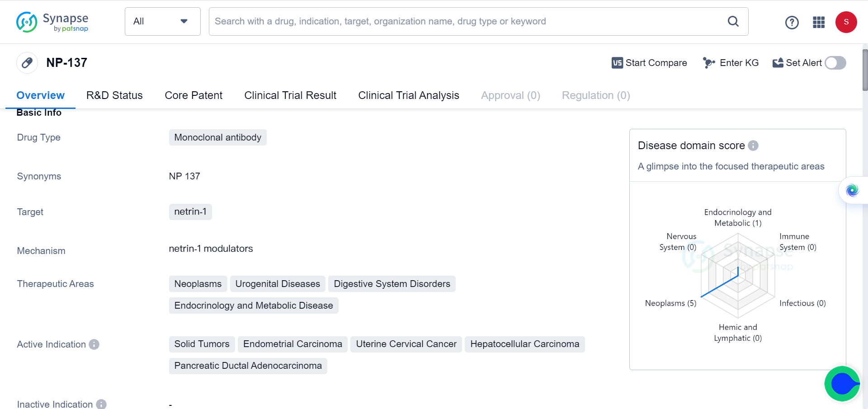Screen dimensions: 868x409
Task: Click the netrin-1 target tag
Action: (x=190, y=212)
